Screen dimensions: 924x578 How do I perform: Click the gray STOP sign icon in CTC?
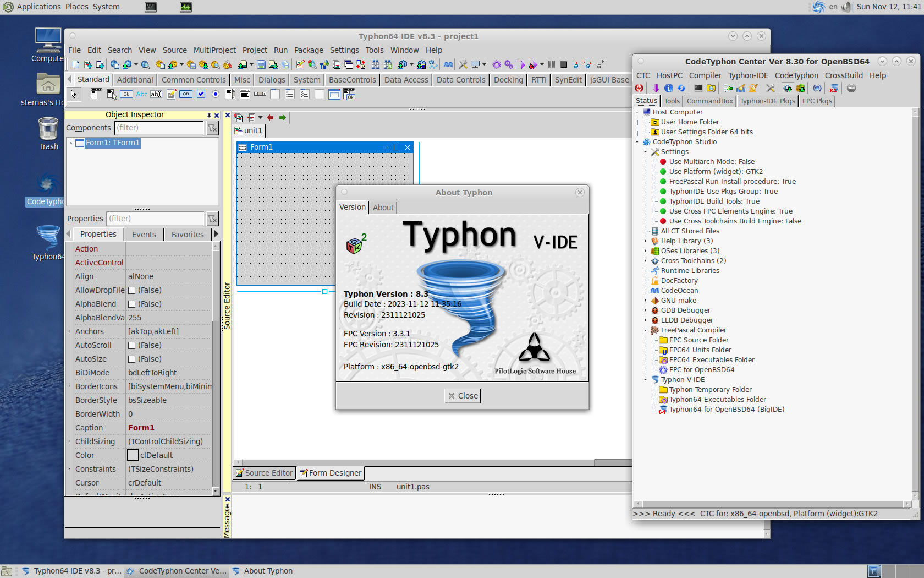click(851, 88)
